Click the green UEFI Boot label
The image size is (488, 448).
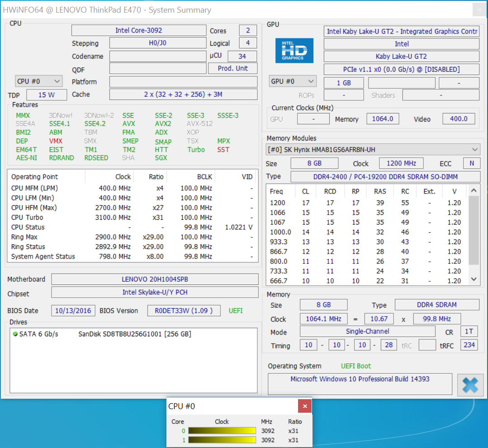pos(356,366)
